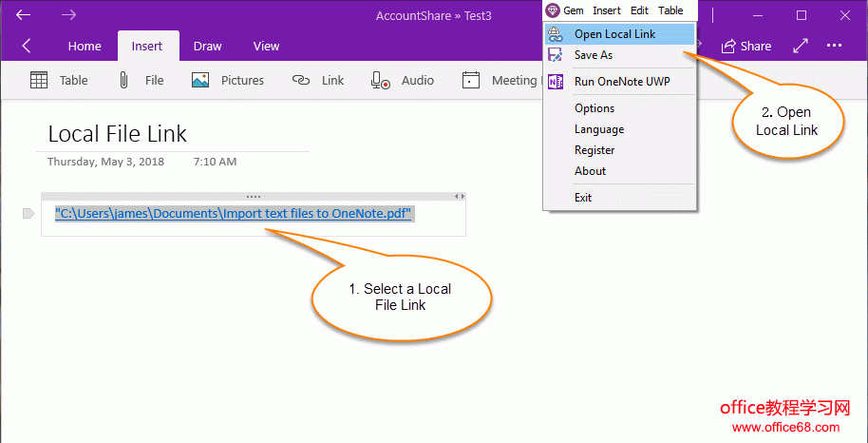Open the Home tab
The height and width of the screenshot is (443, 868).
pyautogui.click(x=85, y=47)
